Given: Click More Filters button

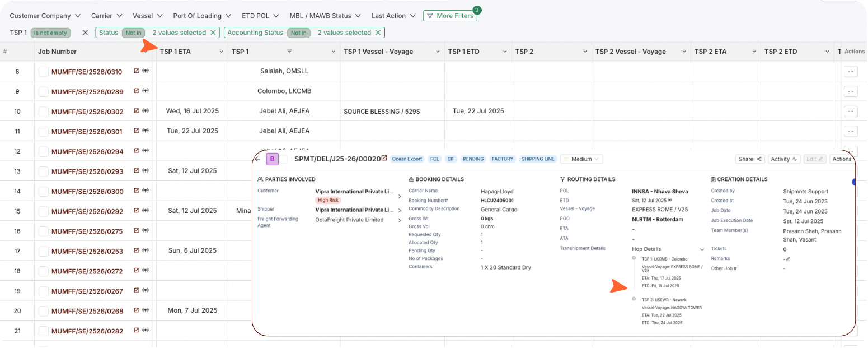Looking at the screenshot, I should [450, 16].
